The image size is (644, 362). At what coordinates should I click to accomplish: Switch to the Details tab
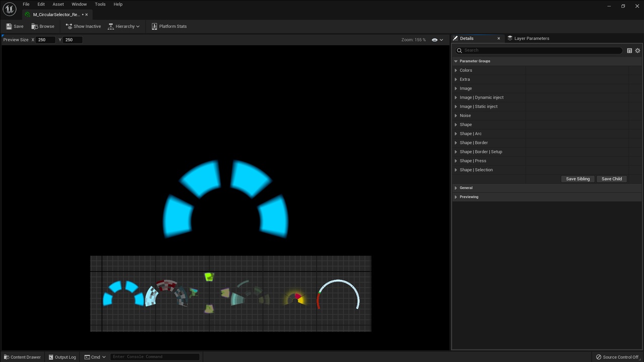coord(466,38)
